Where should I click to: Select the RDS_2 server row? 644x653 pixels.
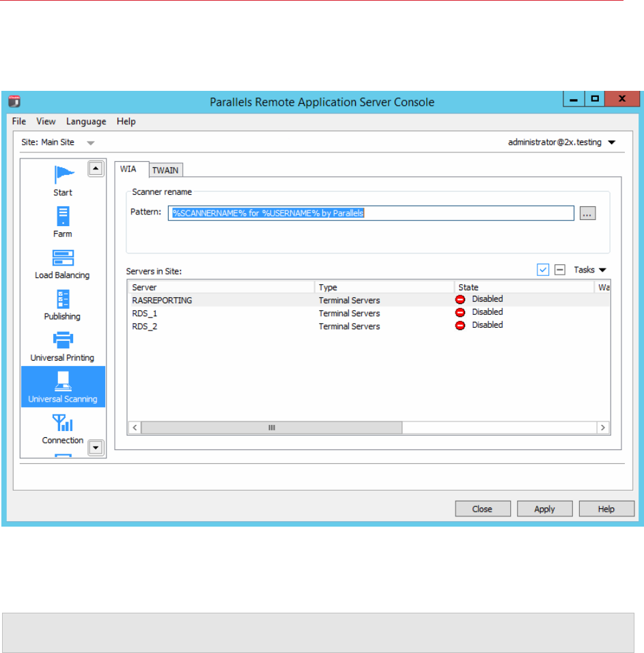coord(369,326)
